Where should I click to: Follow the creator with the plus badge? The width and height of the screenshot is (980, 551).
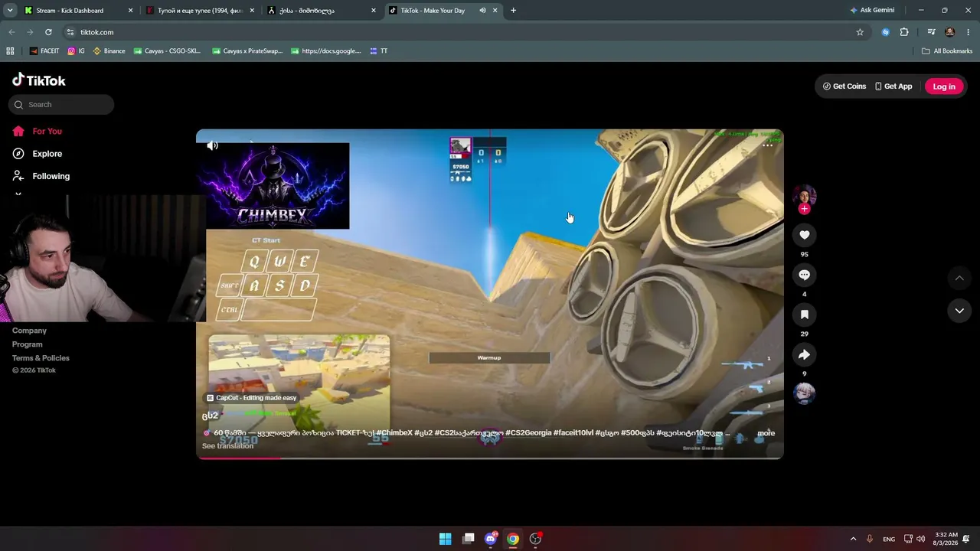pyautogui.click(x=804, y=209)
